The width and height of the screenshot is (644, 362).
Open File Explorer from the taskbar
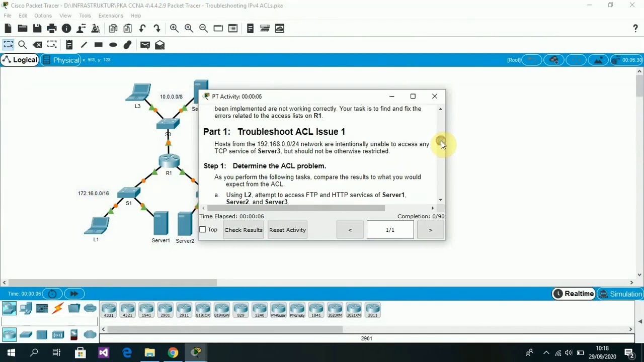click(149, 352)
